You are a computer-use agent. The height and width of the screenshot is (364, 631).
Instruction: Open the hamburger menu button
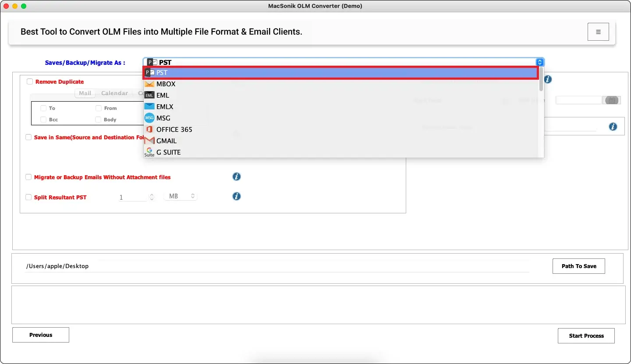tap(598, 32)
